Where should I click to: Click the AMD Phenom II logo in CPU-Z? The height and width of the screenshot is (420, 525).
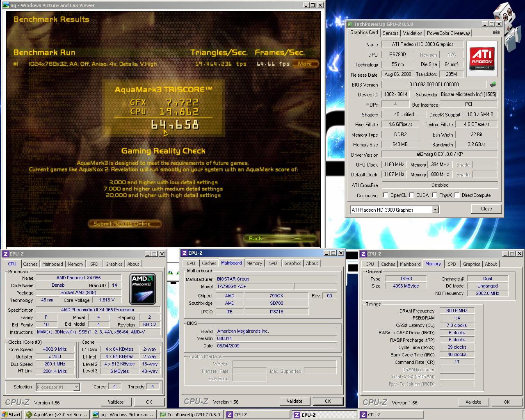click(143, 289)
